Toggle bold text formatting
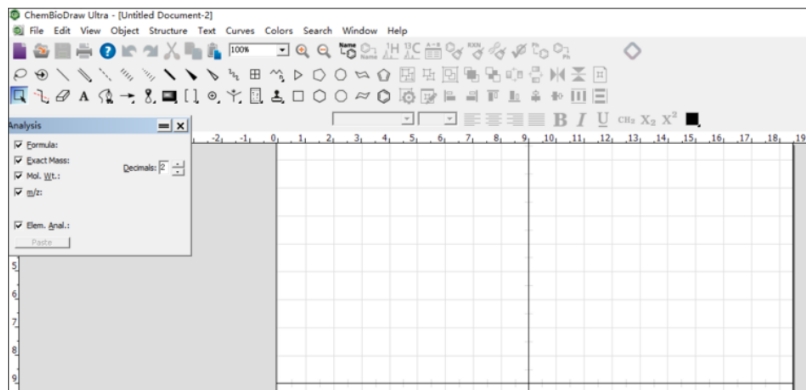Viewport: 809px width, 390px height. [560, 120]
